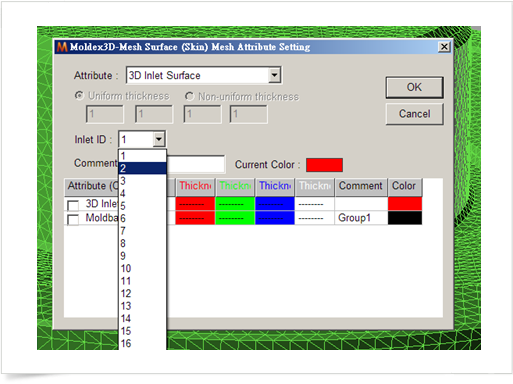Screen dimensions: 513x384
Task: Tick the 3D Inlet row checkbox
Action: [73, 205]
